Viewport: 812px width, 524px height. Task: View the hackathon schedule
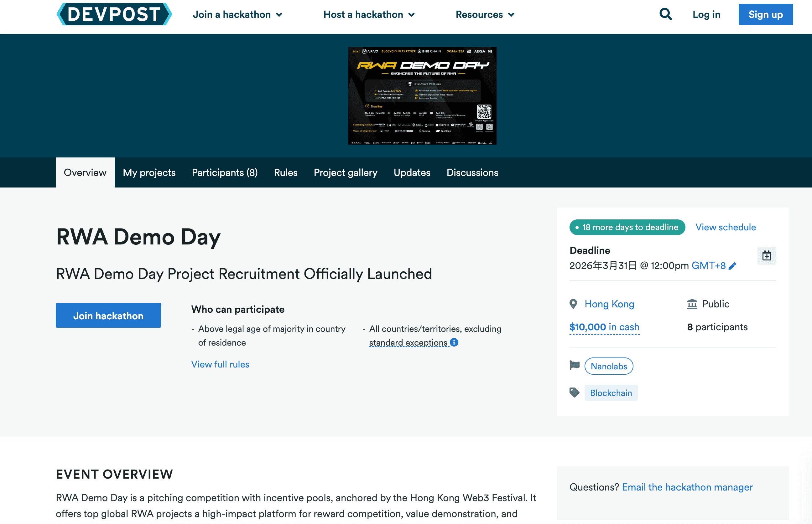[x=725, y=227]
